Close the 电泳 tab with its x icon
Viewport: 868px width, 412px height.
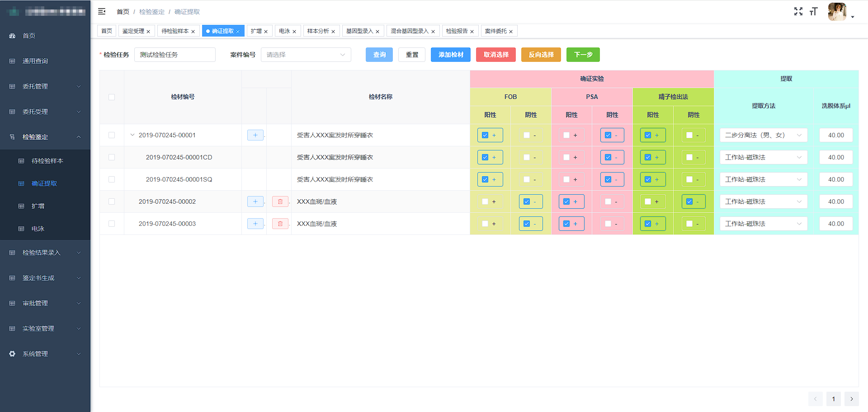(x=294, y=32)
